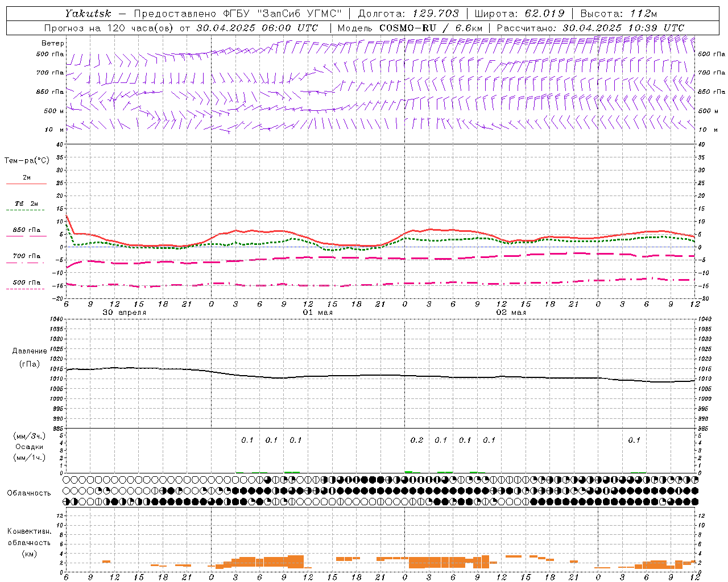Viewport: 728px width, 582px height.
Task: Click the "02 мая" date label
Action: click(511, 313)
